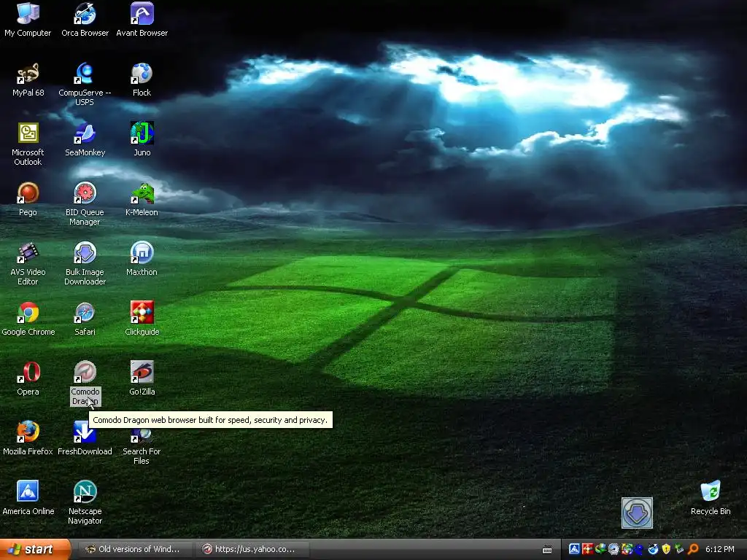Switch to us.yahoo.co taskbar window

pyautogui.click(x=252, y=550)
